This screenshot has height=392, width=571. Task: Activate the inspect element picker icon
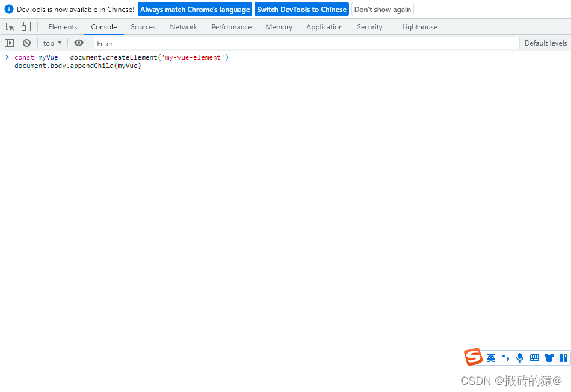click(10, 26)
